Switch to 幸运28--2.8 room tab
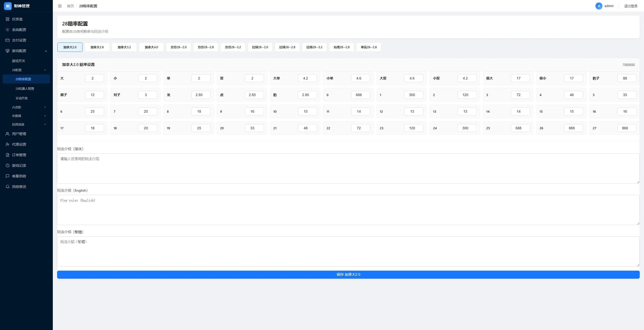 (369, 47)
